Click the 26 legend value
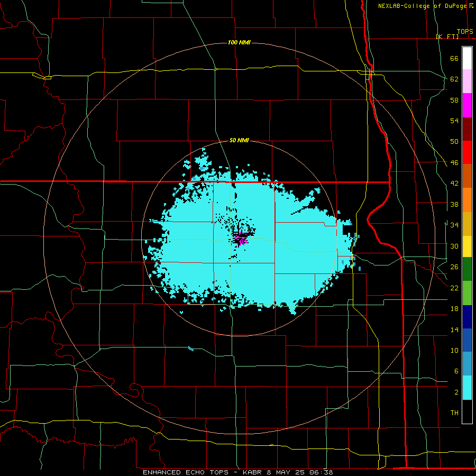The width and height of the screenshot is (476, 476). point(454,267)
